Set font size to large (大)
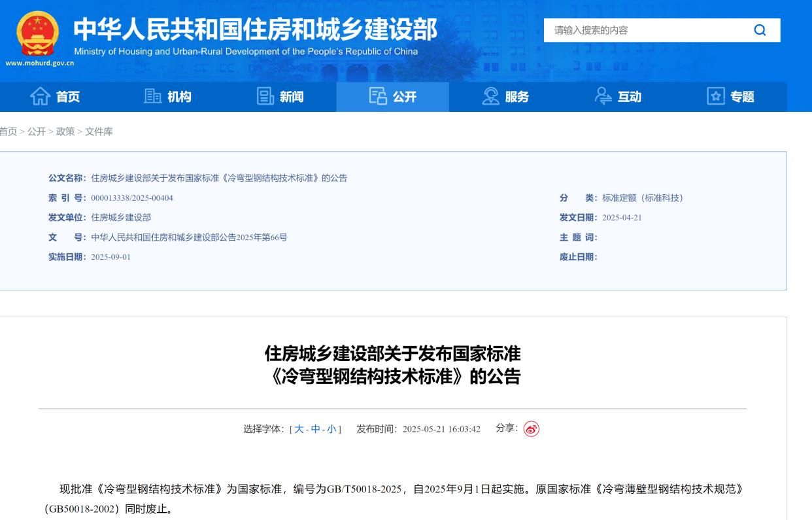This screenshot has width=812, height=520. coord(299,429)
